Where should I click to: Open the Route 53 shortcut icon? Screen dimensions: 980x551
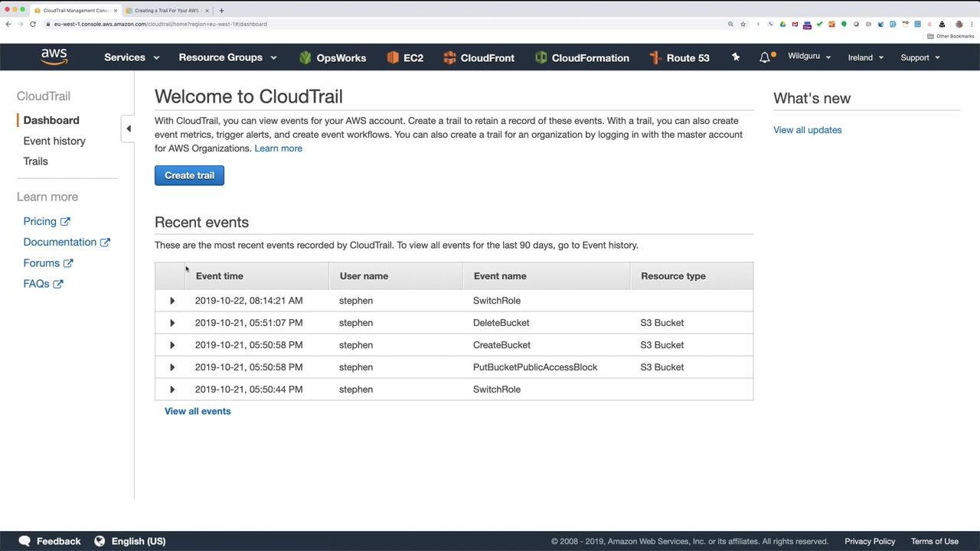click(x=655, y=57)
